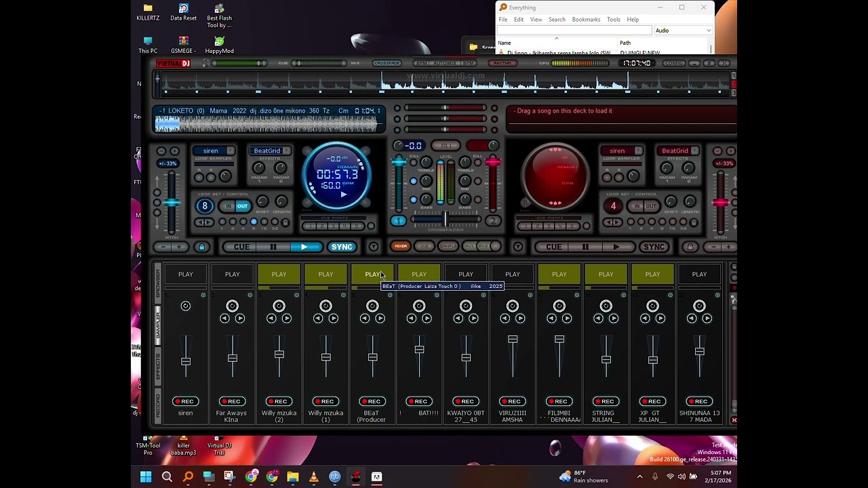Image resolution: width=868 pixels, height=488 pixels.
Task: Click the loop circle icon on KWAIYO OBT sampler
Action: pyautogui.click(x=466, y=306)
